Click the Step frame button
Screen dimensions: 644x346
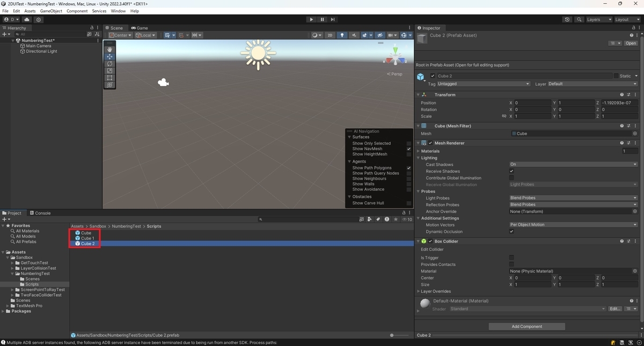click(x=333, y=19)
